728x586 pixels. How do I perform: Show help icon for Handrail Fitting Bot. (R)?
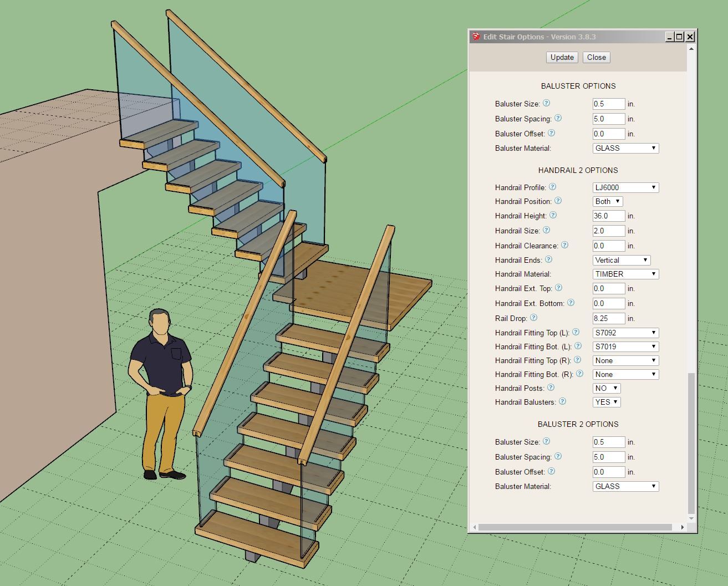[579, 374]
